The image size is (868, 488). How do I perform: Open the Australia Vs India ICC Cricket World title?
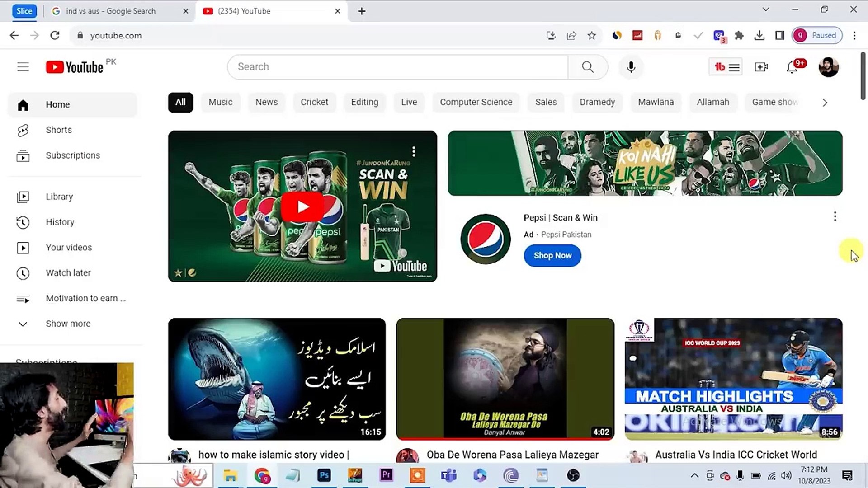736,455
